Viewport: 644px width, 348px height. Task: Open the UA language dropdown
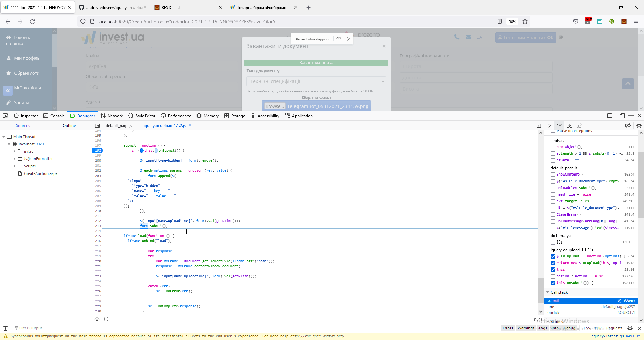pos(480,37)
